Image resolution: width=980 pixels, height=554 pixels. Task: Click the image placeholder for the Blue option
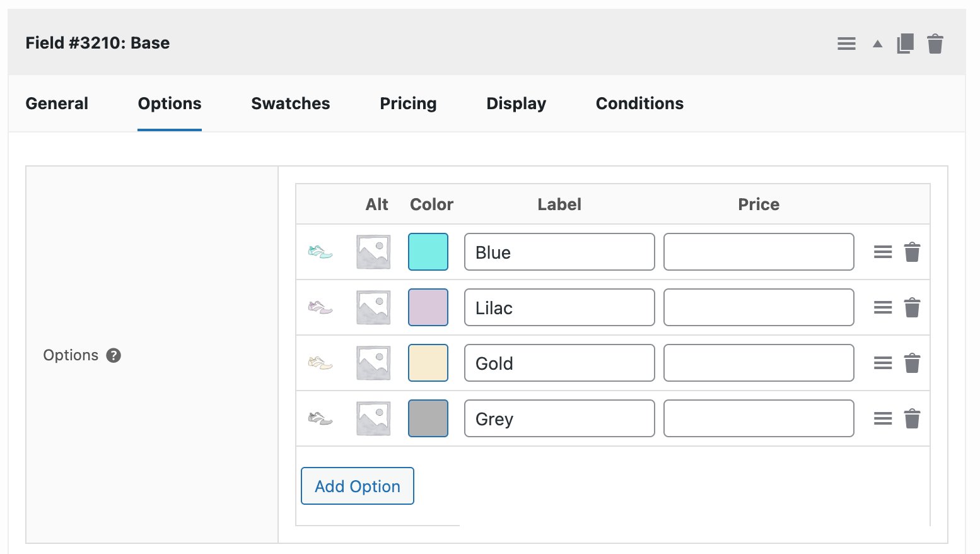coord(372,251)
